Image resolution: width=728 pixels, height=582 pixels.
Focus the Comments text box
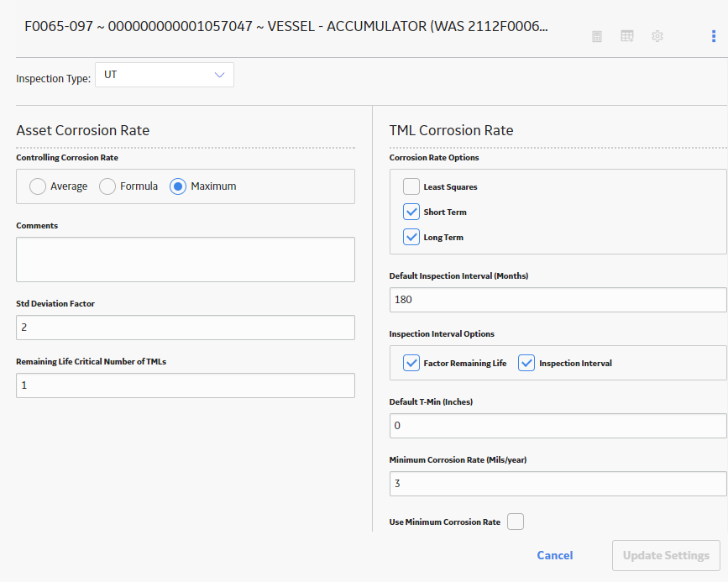(186, 260)
